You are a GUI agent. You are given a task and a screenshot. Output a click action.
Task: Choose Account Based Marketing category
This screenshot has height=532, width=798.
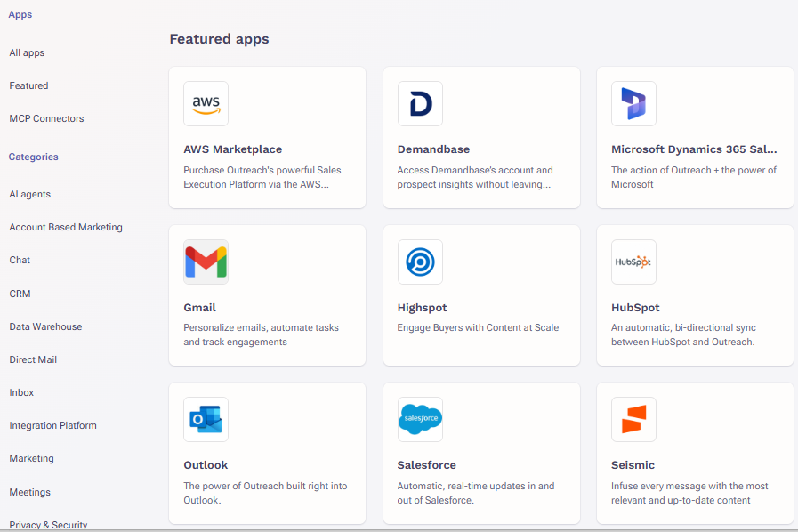(x=66, y=227)
